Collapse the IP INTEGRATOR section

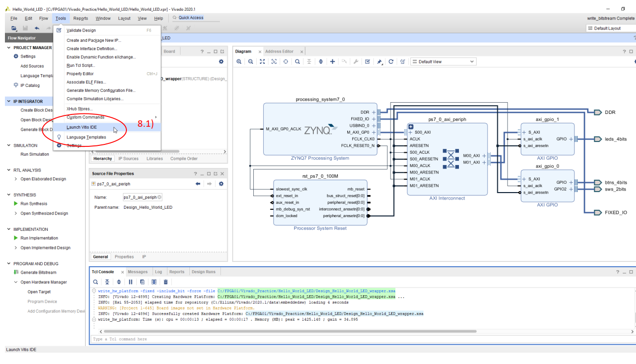coord(9,101)
